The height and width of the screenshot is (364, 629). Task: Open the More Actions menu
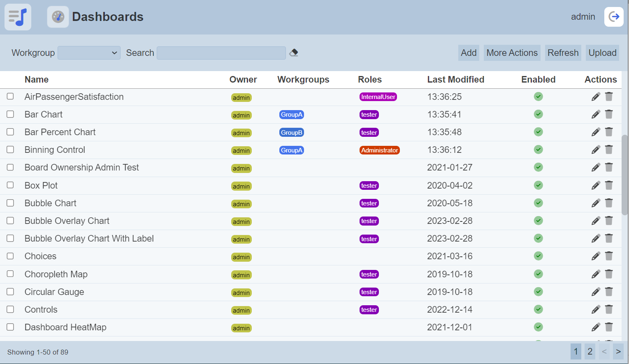(x=512, y=53)
